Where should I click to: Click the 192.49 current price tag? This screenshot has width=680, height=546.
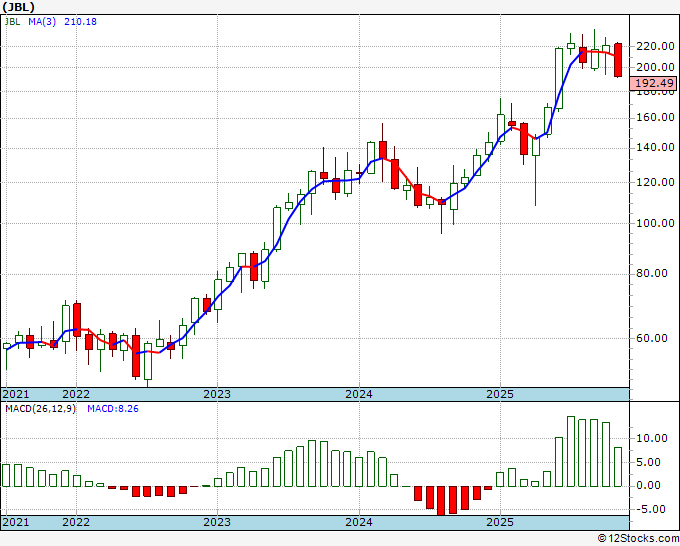(x=654, y=83)
